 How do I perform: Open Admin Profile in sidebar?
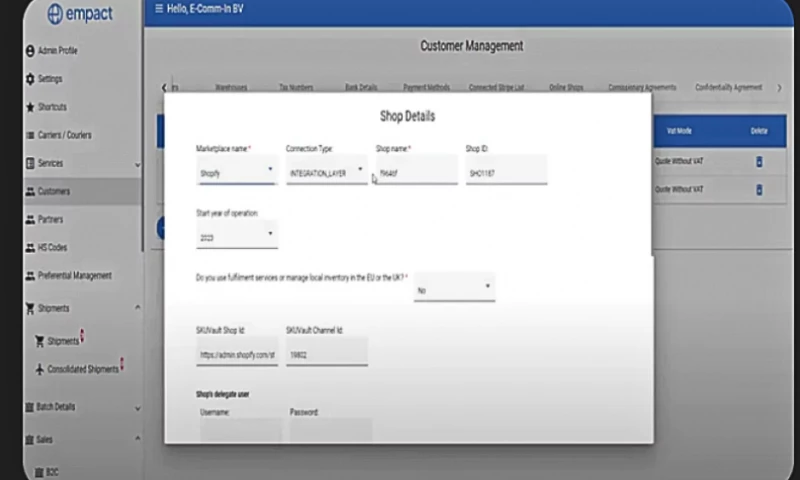point(58,50)
